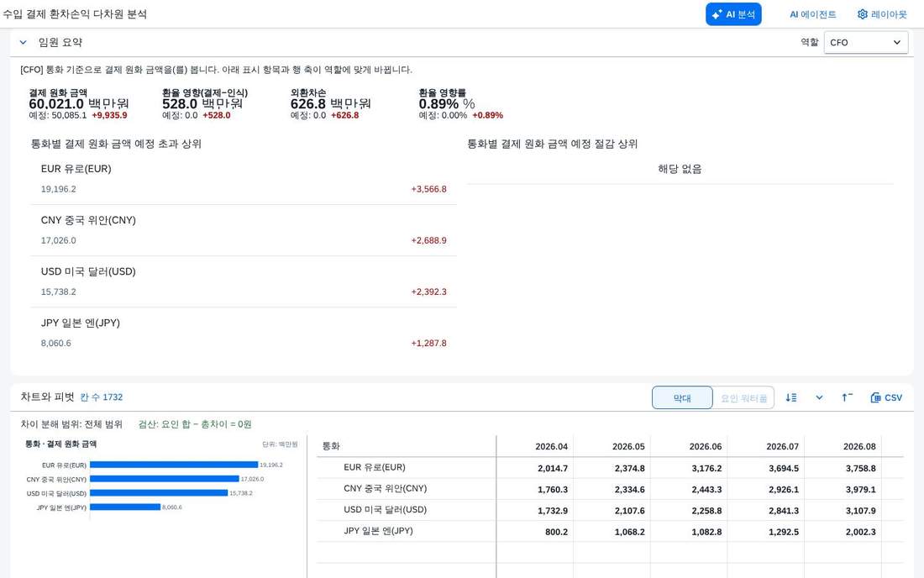
Task: Click the JPY bar in the chart
Action: point(125,507)
